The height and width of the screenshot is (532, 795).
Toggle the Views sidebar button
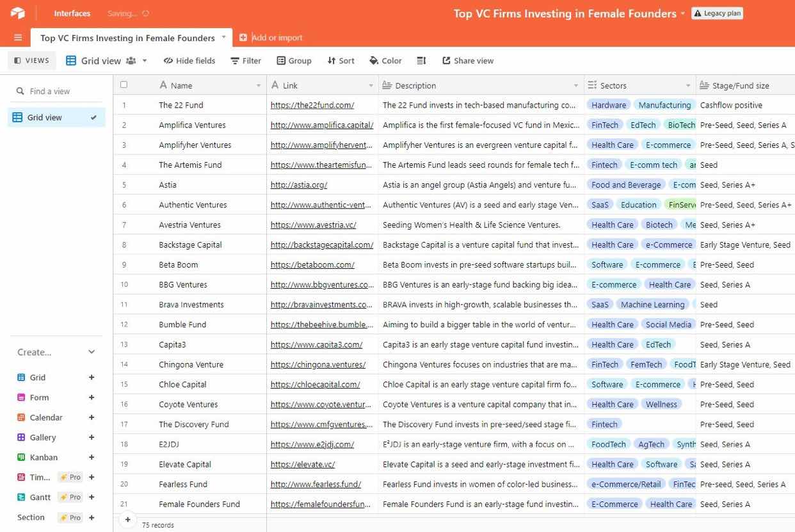tap(32, 61)
